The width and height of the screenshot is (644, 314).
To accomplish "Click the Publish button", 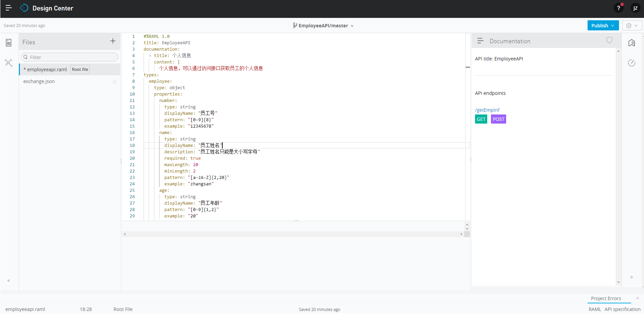I will click(600, 25).
